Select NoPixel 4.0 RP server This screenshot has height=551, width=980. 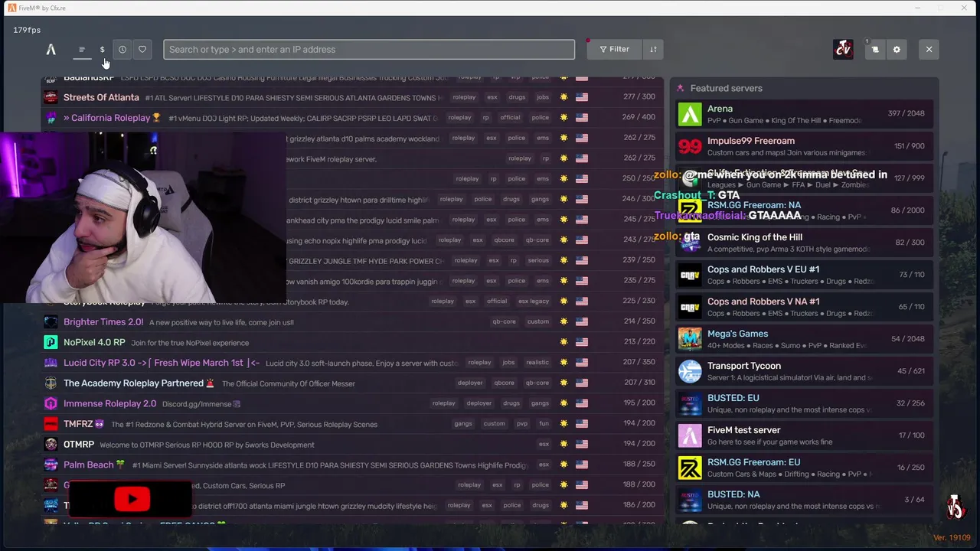click(x=352, y=342)
